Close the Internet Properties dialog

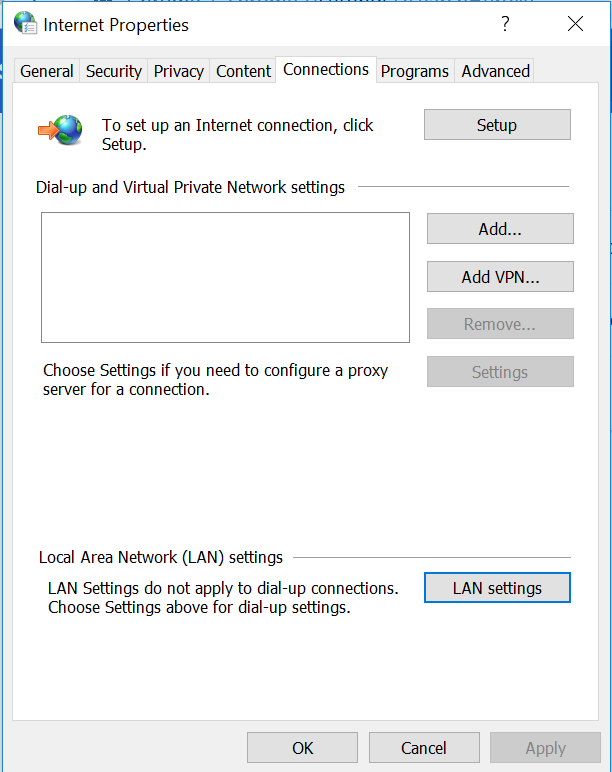coord(575,24)
